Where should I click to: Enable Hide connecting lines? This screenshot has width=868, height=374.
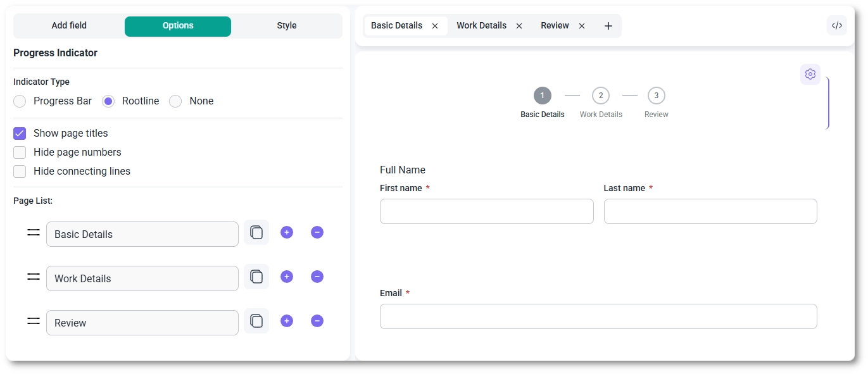pos(20,171)
